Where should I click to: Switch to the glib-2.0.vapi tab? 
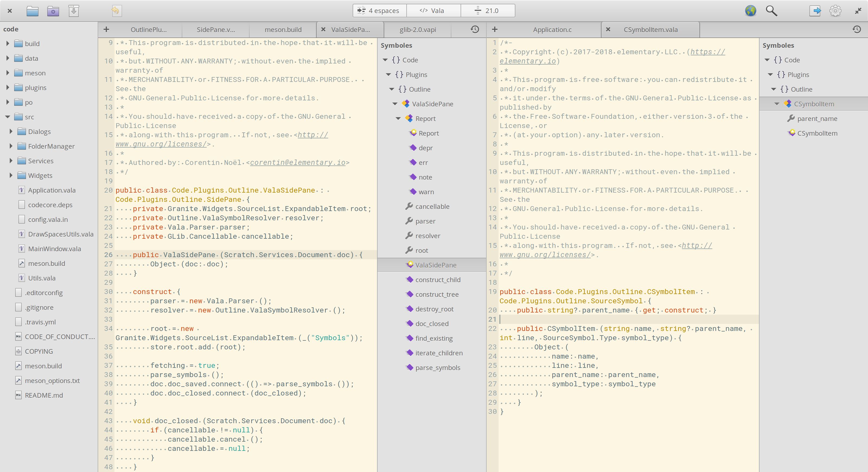[417, 30]
